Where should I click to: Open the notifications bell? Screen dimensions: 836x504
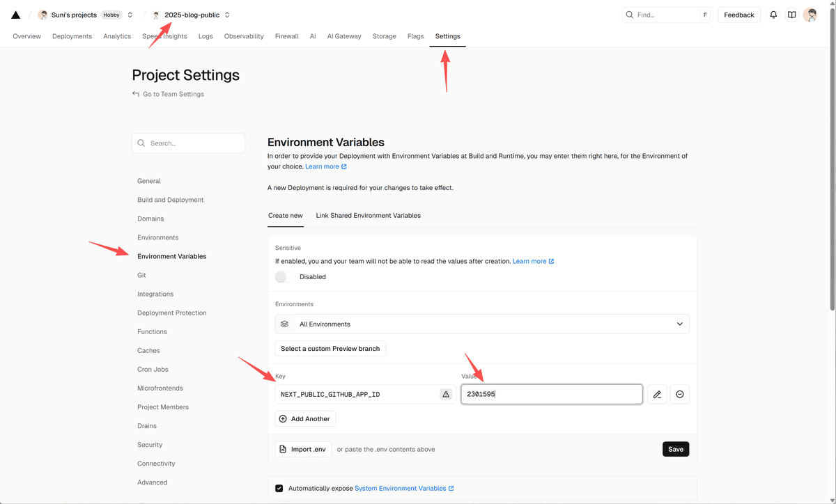coord(773,15)
